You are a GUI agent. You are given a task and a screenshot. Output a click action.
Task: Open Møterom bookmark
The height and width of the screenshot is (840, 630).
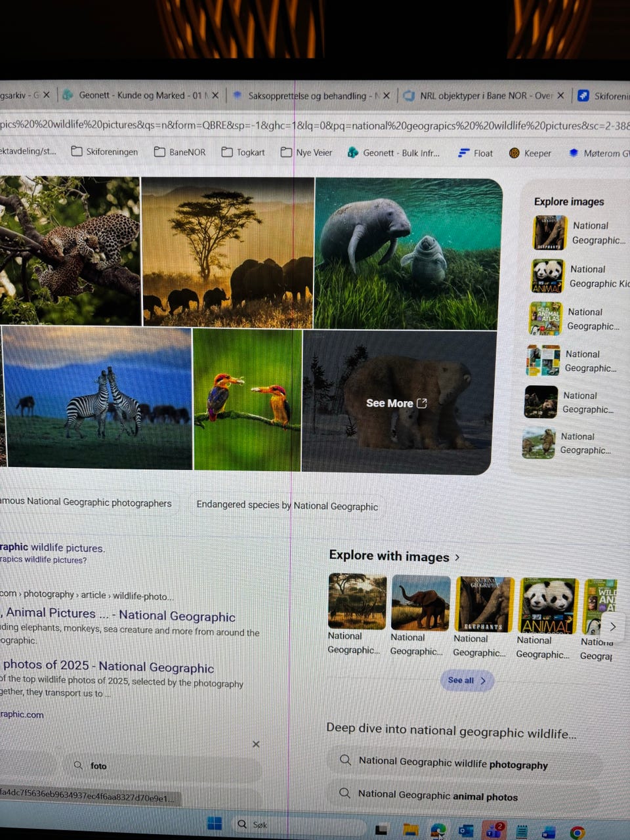598,153
